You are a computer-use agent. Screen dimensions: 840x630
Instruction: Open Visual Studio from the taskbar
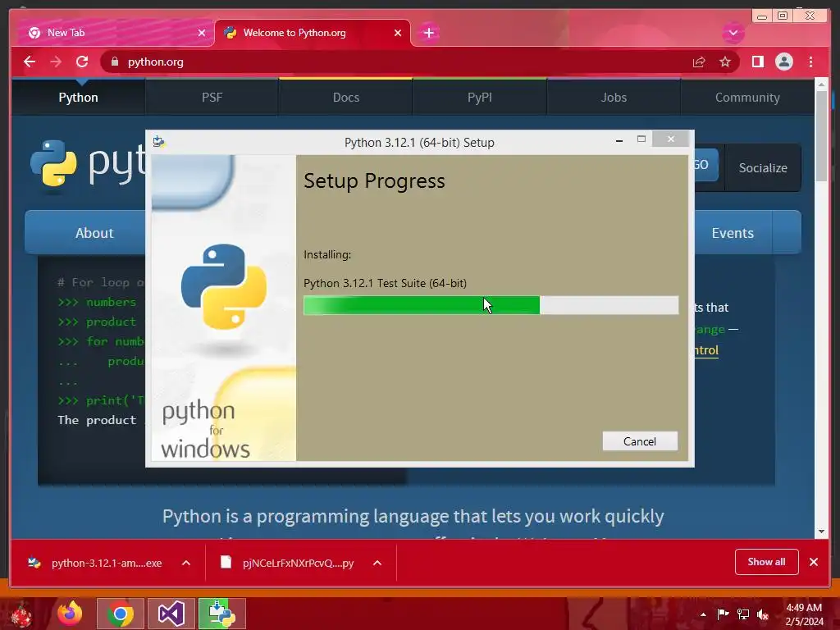(x=171, y=614)
